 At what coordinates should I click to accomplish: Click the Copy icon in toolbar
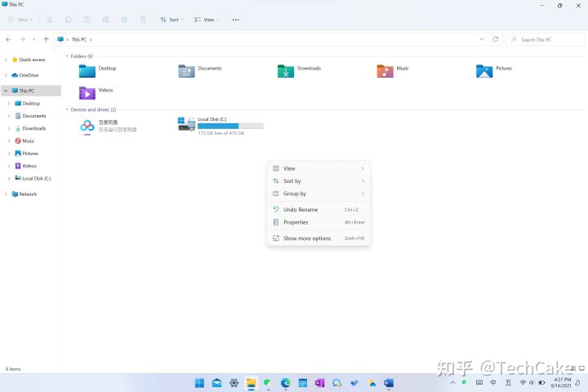coord(69,20)
